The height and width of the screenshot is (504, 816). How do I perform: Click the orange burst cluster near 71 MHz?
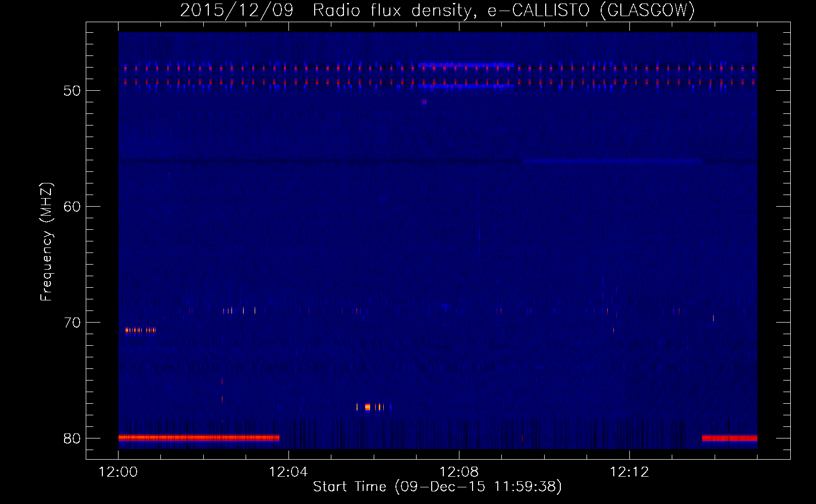pyautogui.click(x=141, y=331)
